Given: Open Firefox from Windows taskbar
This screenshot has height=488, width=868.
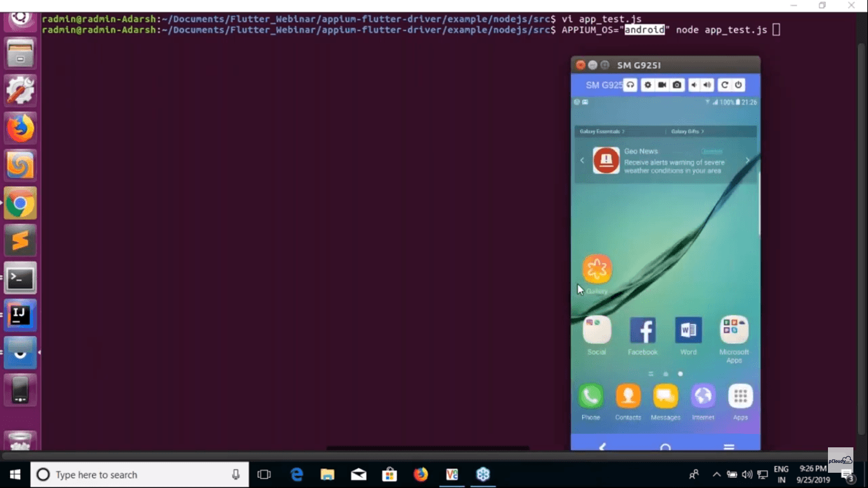Looking at the screenshot, I should (x=421, y=475).
